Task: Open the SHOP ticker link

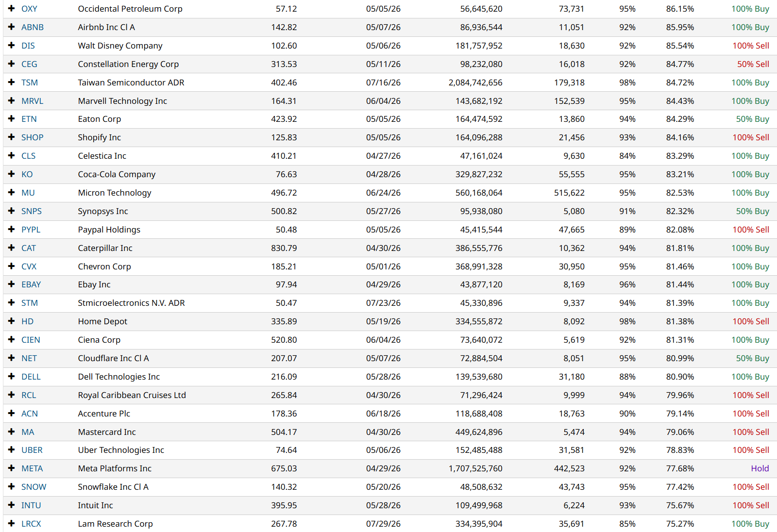Action: pyautogui.click(x=33, y=137)
